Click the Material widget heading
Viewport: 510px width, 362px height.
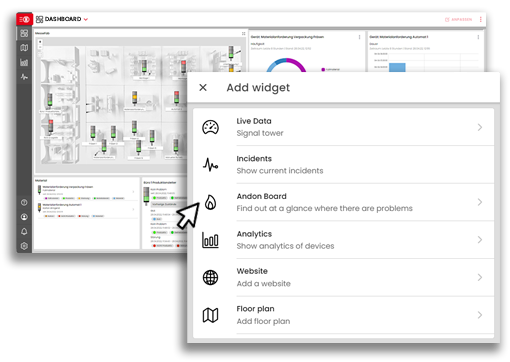pos(41,180)
